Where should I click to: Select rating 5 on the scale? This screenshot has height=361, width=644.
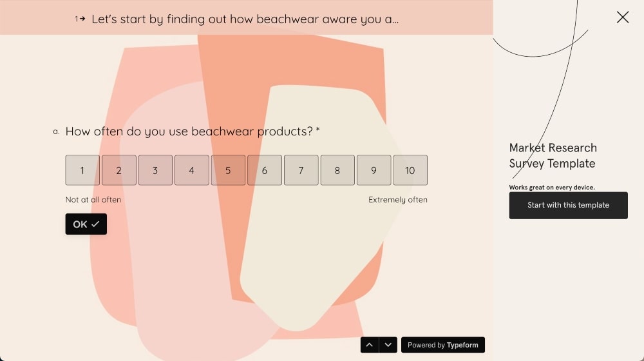[x=228, y=170]
